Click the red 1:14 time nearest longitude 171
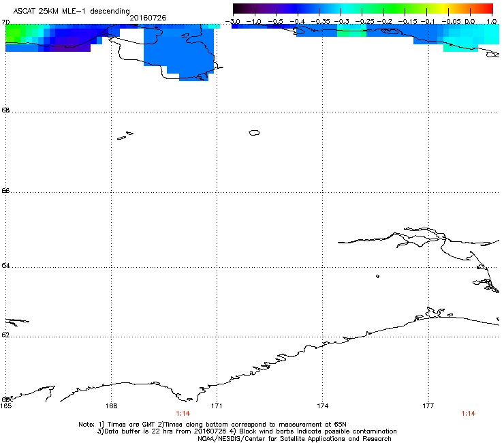Viewport: 504px width, 443px height. click(183, 414)
